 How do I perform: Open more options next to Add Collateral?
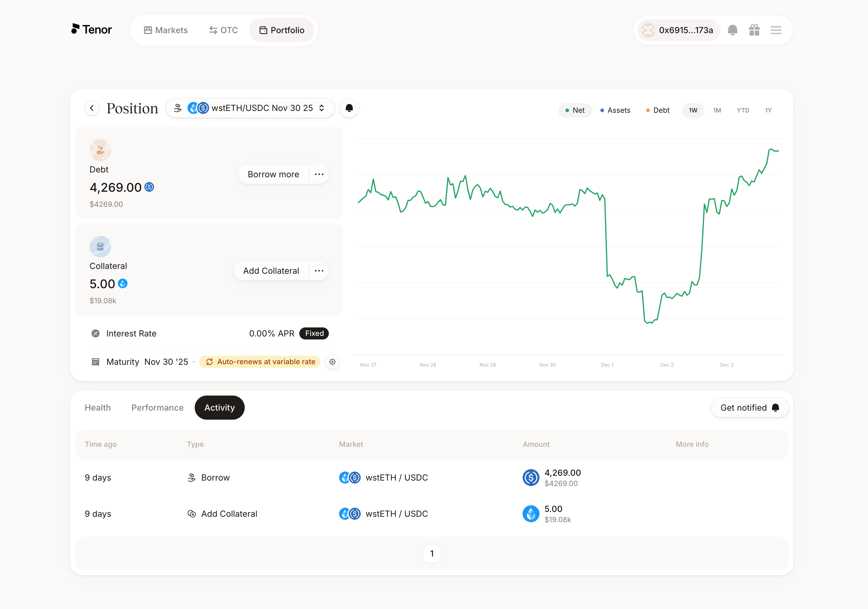coord(319,271)
